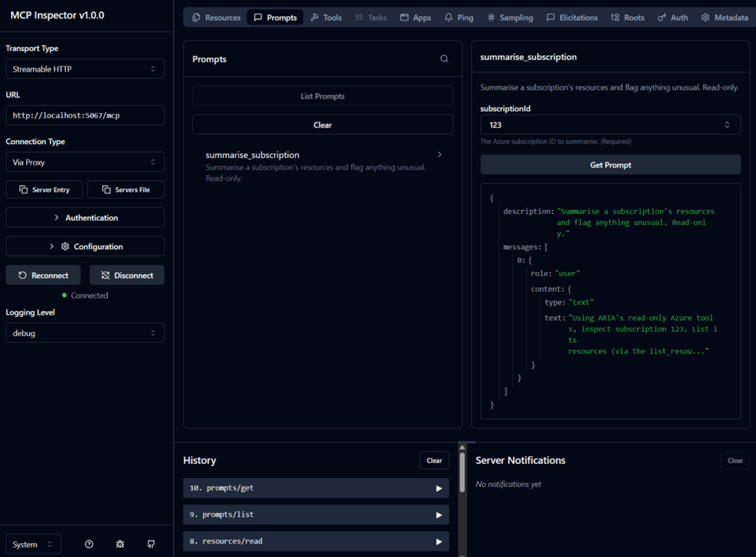Click the Servers File copy icon
This screenshot has width=756, height=557.
pyautogui.click(x=106, y=190)
